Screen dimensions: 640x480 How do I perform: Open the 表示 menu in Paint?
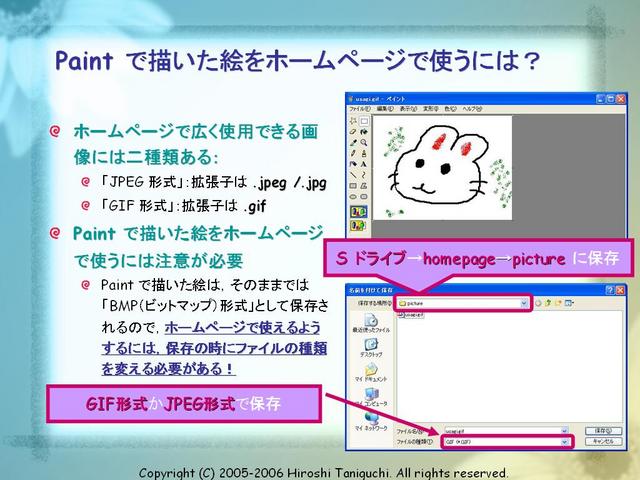pyautogui.click(x=408, y=109)
